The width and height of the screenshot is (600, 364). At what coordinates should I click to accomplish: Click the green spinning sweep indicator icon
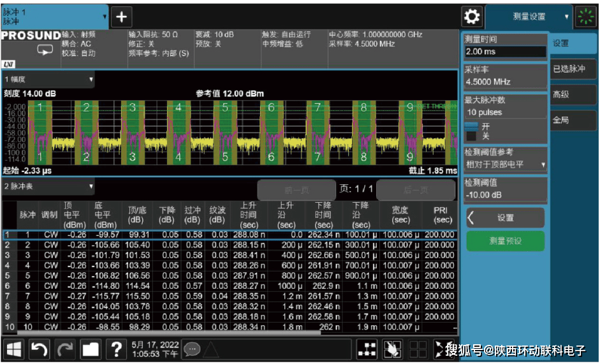585,17
